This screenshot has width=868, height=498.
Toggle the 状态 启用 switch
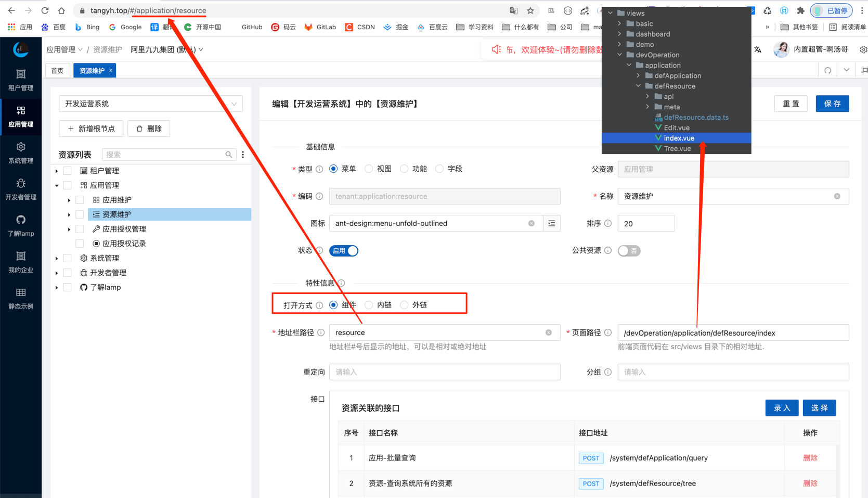(344, 251)
